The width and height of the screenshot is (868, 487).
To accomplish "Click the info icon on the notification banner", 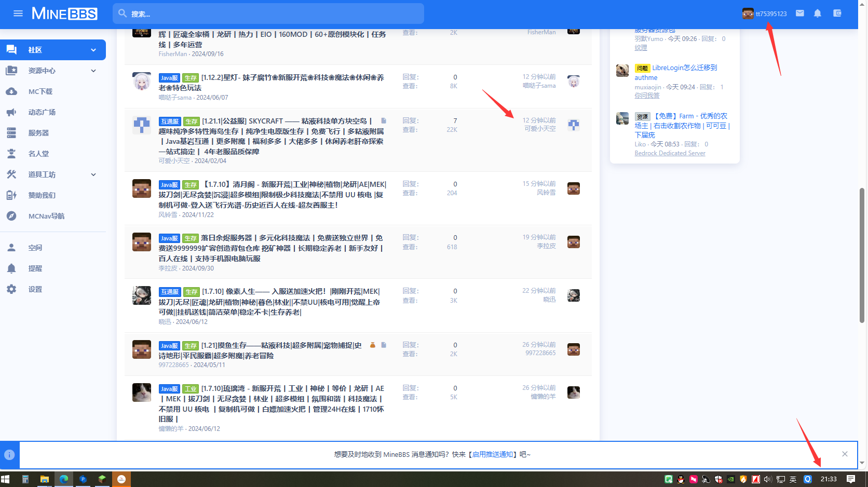I will tap(9, 455).
